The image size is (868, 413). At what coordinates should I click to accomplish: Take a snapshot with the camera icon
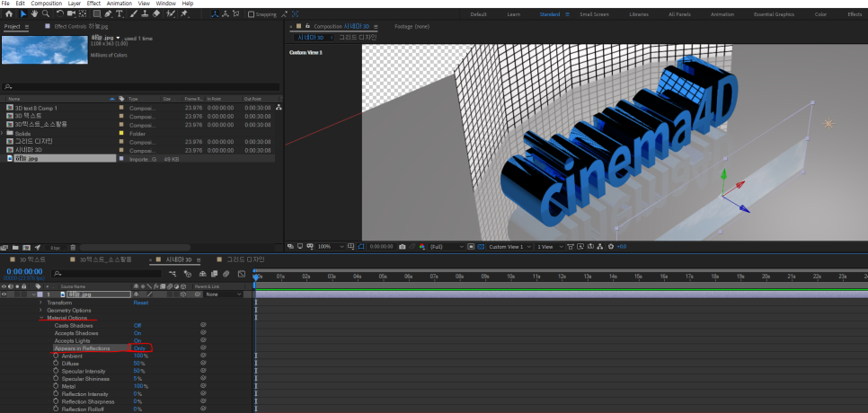tap(402, 247)
